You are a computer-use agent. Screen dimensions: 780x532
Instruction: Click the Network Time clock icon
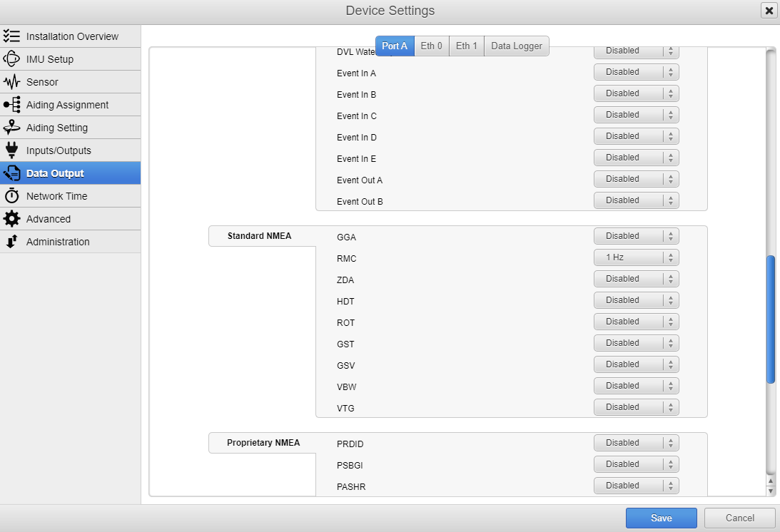pyautogui.click(x=11, y=196)
